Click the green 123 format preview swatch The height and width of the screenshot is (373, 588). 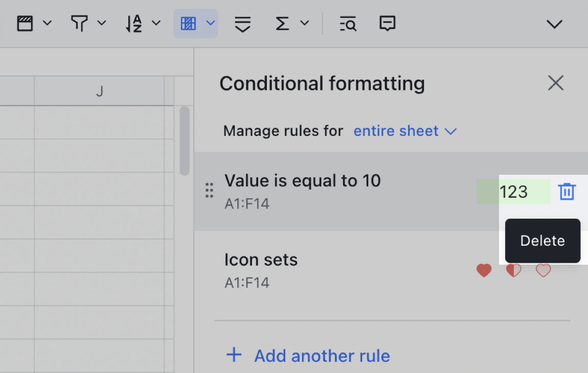513,191
